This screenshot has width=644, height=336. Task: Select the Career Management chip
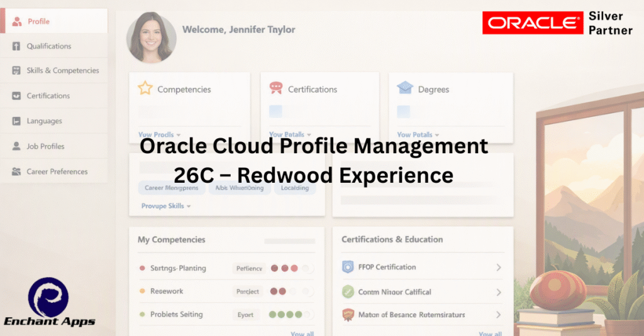pyautogui.click(x=171, y=188)
